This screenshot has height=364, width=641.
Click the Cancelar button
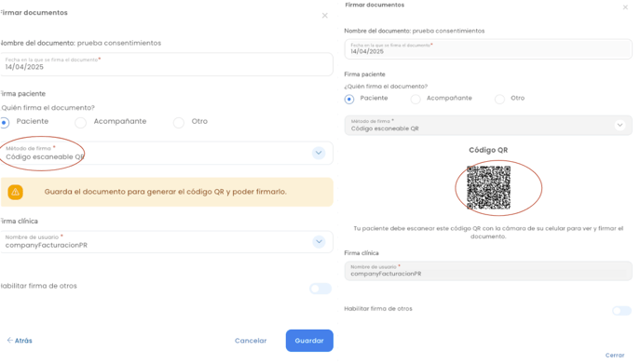point(251,341)
